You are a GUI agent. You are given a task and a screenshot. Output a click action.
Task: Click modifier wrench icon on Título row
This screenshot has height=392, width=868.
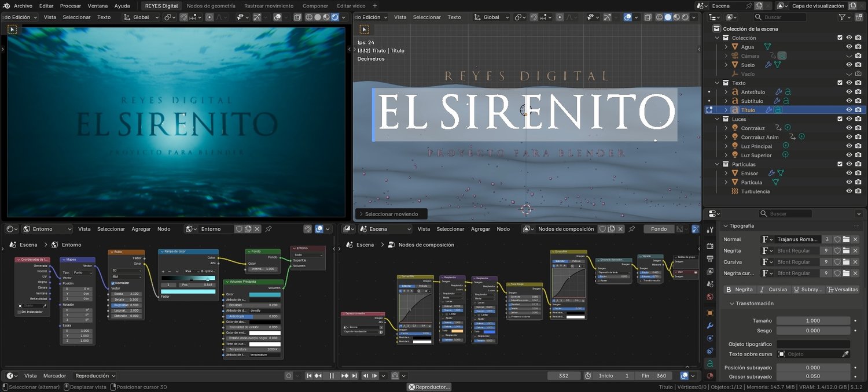[769, 110]
